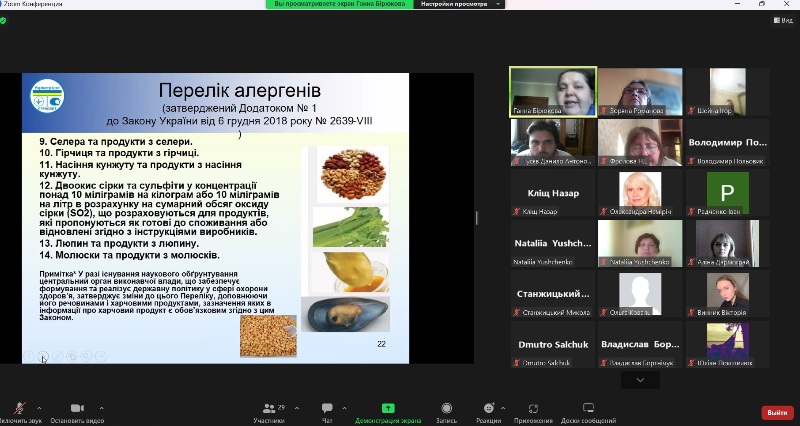The height and width of the screenshot is (426, 800).
Task: Select the Фролова video tile
Action: pyautogui.click(x=640, y=142)
